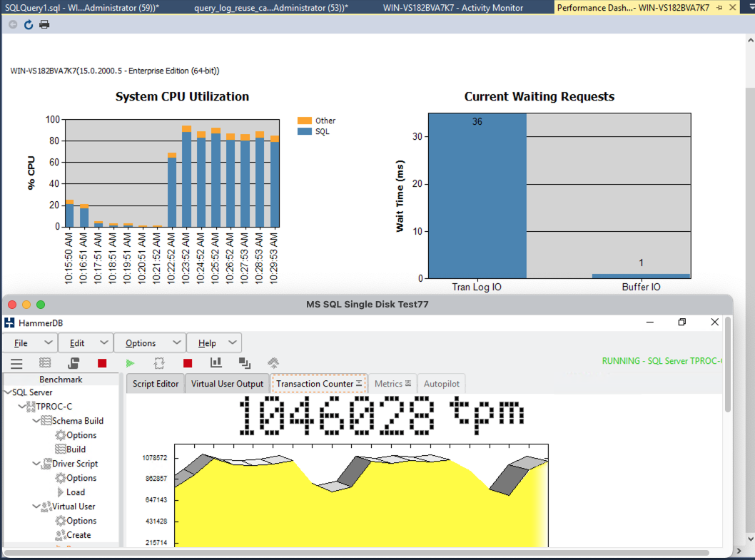The width and height of the screenshot is (755, 560).
Task: Open the Help menu in HammerDB
Action: click(214, 343)
